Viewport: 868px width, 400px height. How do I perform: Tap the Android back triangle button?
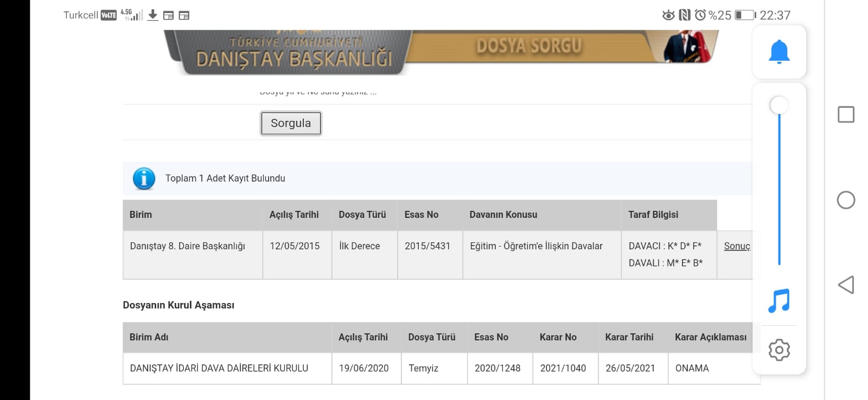click(x=846, y=285)
